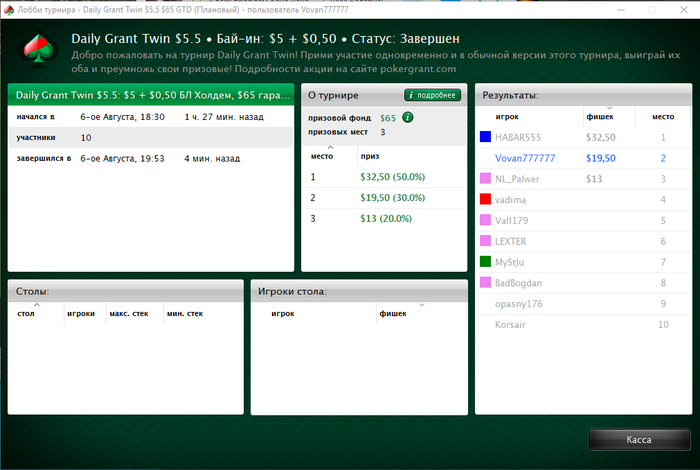Screen dimensions: 700x470
Task: Click HABAR555 winnings value $32,50
Action: 600,137
